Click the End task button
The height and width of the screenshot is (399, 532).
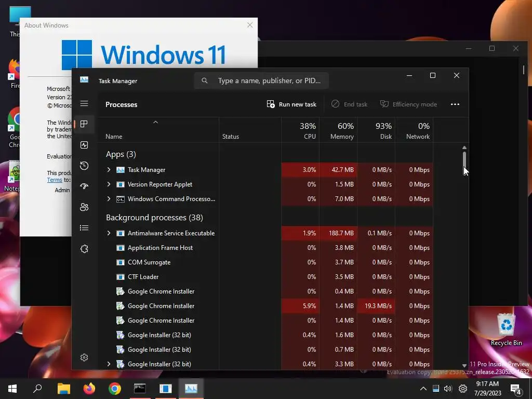pyautogui.click(x=350, y=104)
